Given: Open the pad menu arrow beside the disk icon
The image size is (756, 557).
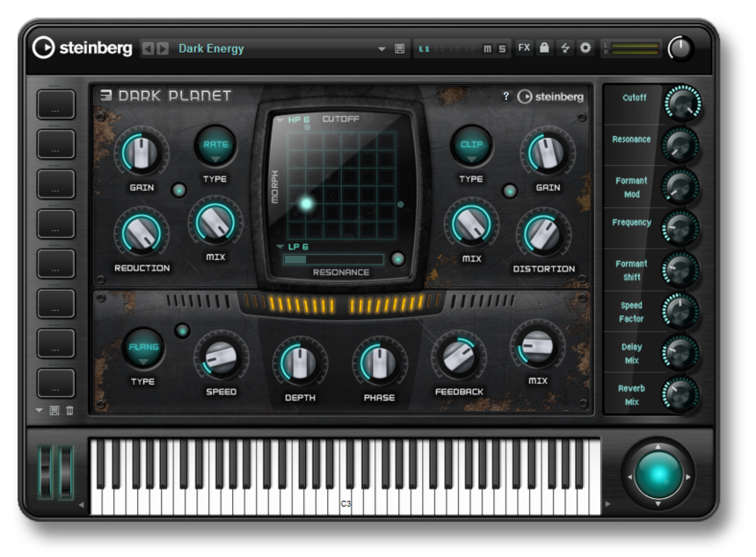Looking at the screenshot, I should [39, 410].
